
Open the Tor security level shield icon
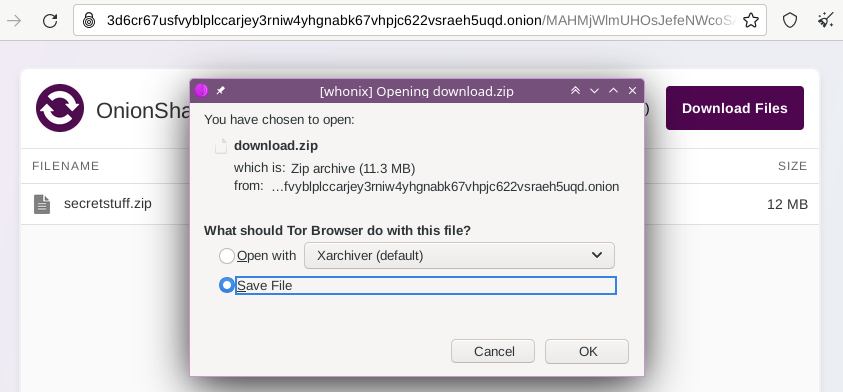tap(789, 20)
